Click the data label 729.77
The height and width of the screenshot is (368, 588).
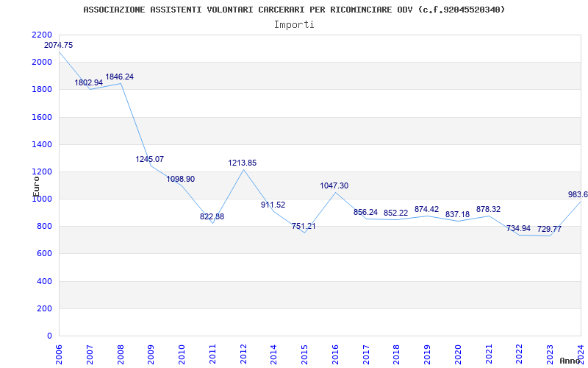point(549,229)
